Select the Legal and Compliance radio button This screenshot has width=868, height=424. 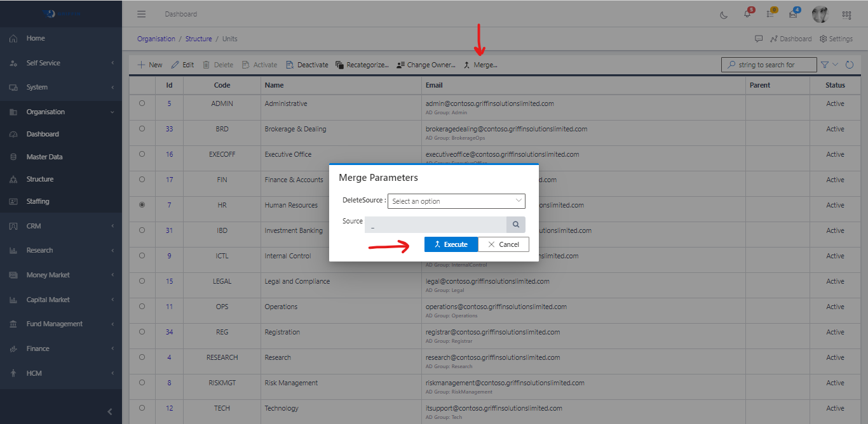(x=142, y=281)
